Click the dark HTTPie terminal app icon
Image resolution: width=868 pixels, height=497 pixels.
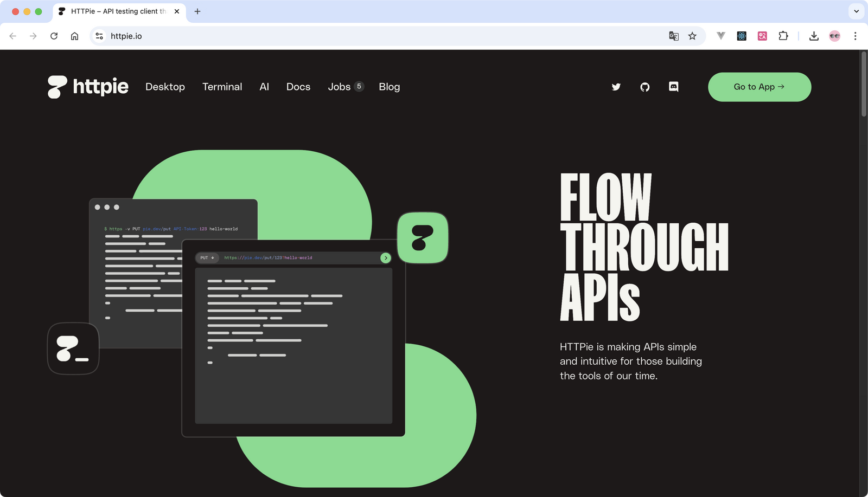73,348
